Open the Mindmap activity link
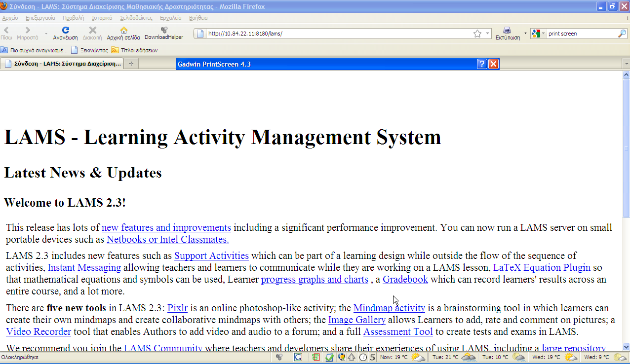 click(389, 308)
